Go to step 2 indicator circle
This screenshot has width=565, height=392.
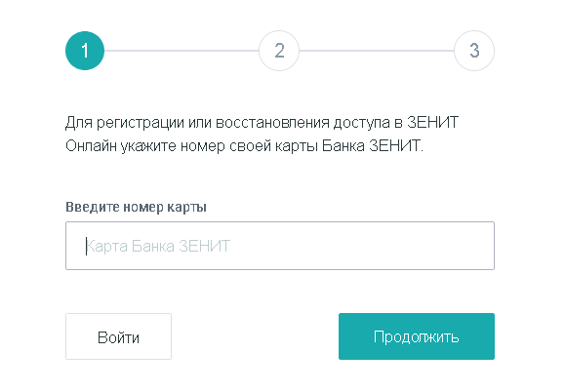[279, 51]
